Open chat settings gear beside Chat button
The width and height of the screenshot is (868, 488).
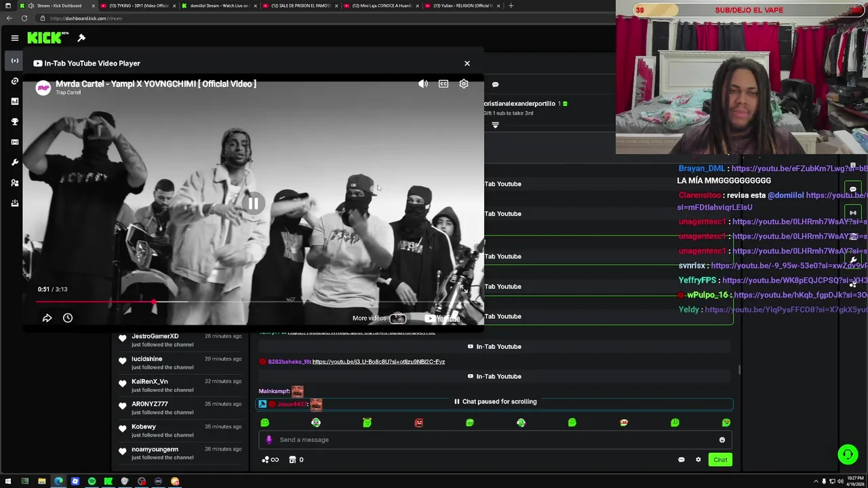(698, 460)
